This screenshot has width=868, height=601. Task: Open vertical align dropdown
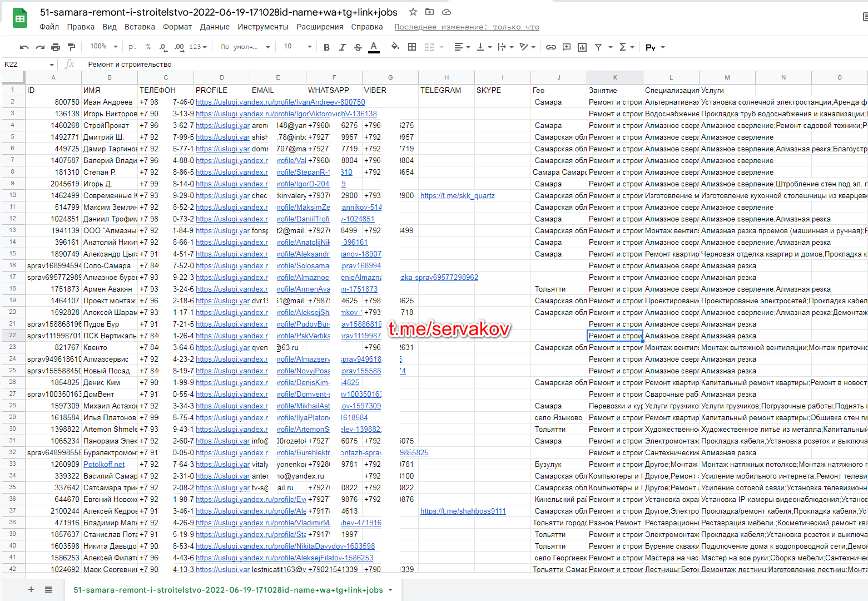coord(484,47)
